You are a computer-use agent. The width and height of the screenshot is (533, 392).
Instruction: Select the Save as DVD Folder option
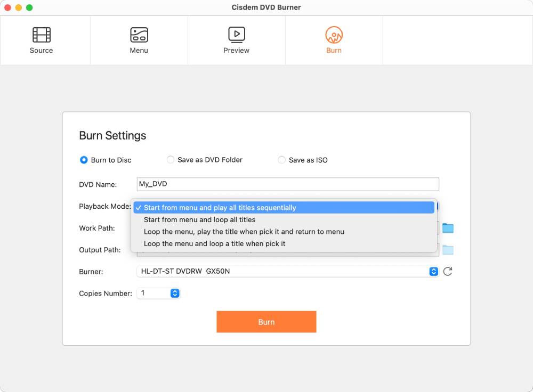(x=171, y=160)
